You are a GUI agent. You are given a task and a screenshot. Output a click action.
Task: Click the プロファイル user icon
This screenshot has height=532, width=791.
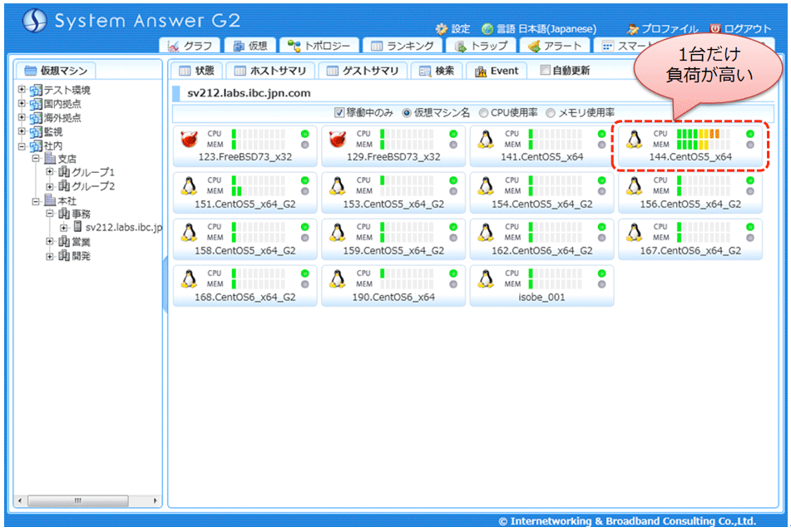tap(633, 29)
